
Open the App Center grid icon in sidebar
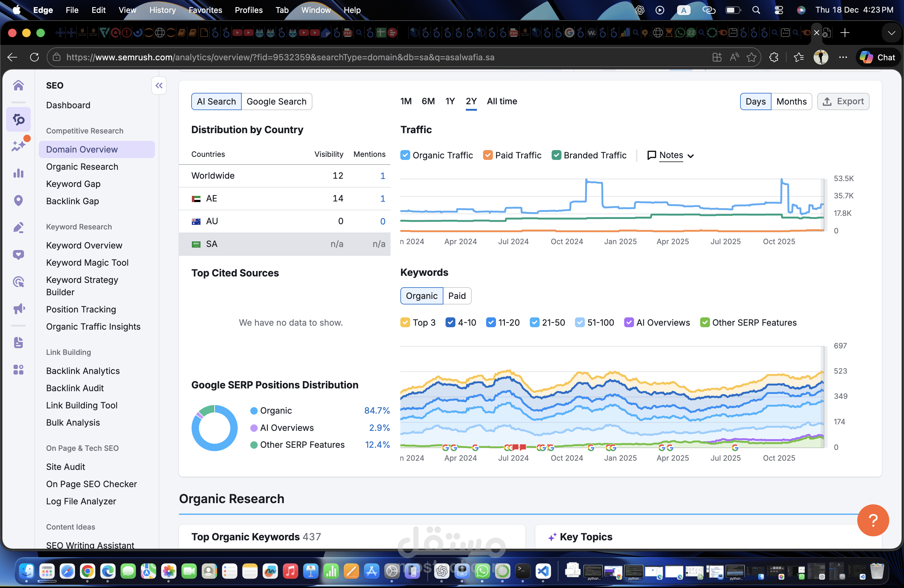pyautogui.click(x=18, y=369)
